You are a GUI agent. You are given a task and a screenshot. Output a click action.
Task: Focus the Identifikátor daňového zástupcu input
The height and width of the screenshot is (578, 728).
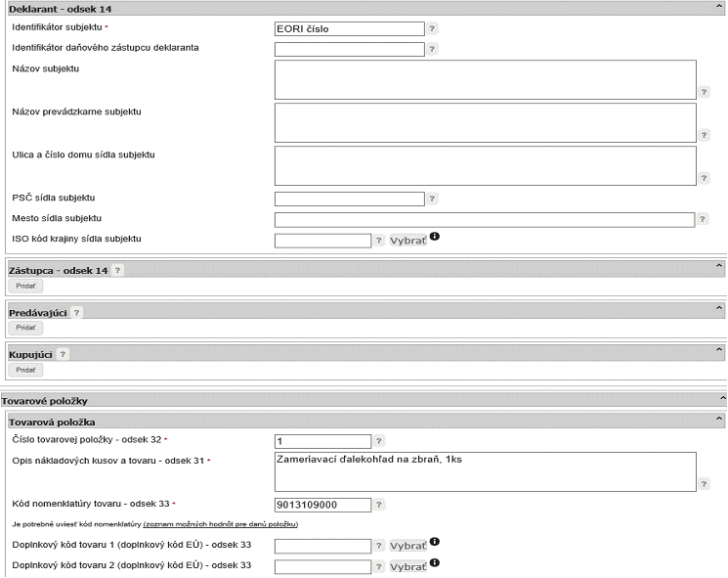tap(350, 49)
